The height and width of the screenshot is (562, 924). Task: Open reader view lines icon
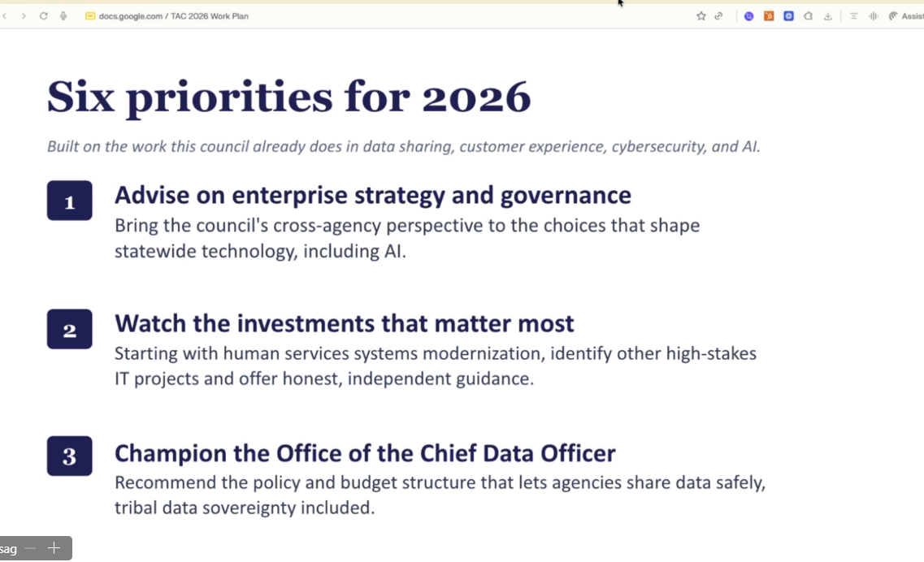coord(853,16)
